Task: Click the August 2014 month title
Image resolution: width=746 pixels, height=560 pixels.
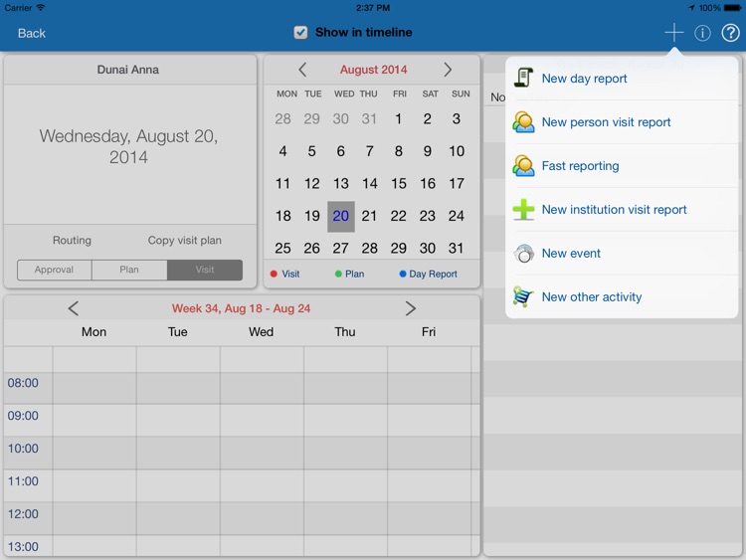Action: click(373, 70)
